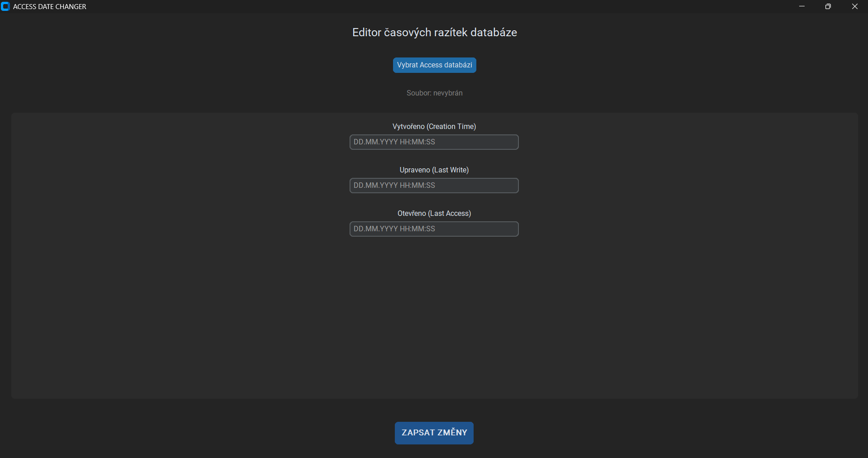Click the 'Vytvořeno (Creation Time)' label
868x458 pixels.
click(434, 126)
